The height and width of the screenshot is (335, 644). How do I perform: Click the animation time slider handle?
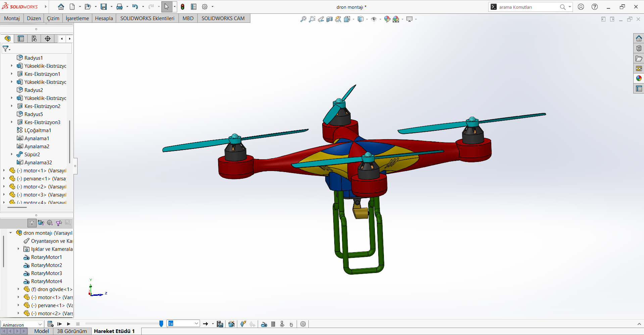coord(161,324)
